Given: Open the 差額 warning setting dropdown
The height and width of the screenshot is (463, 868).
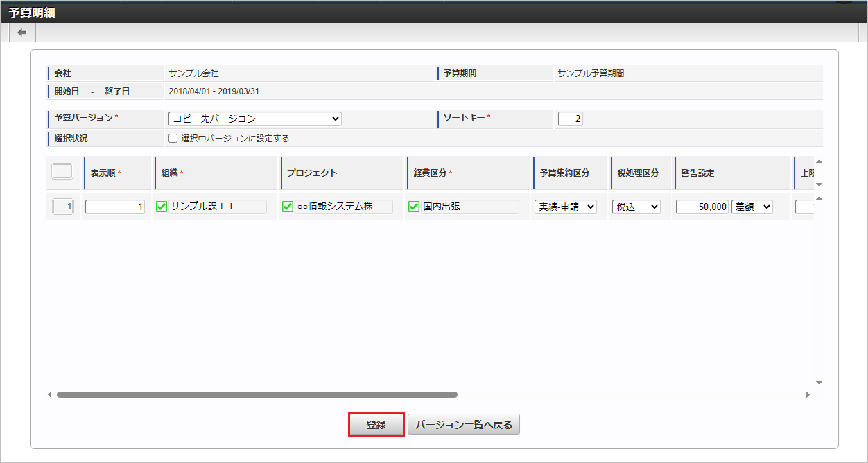Looking at the screenshot, I should click(752, 206).
